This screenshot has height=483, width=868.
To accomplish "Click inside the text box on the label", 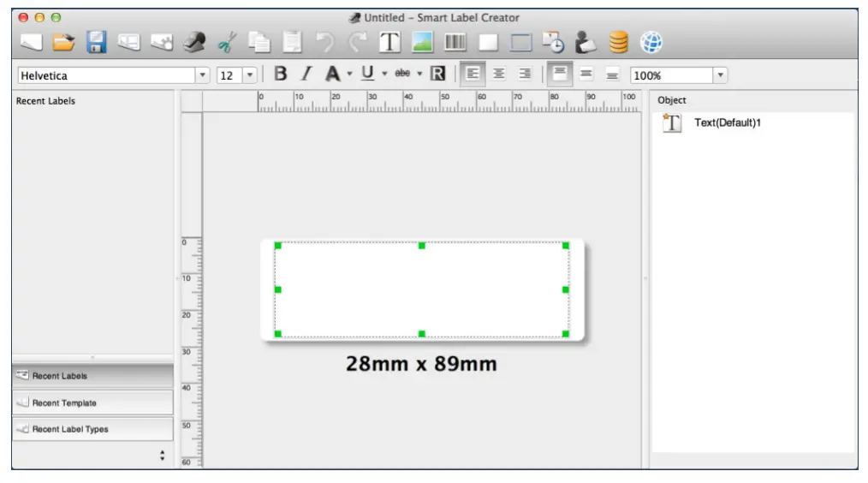I will tap(421, 289).
